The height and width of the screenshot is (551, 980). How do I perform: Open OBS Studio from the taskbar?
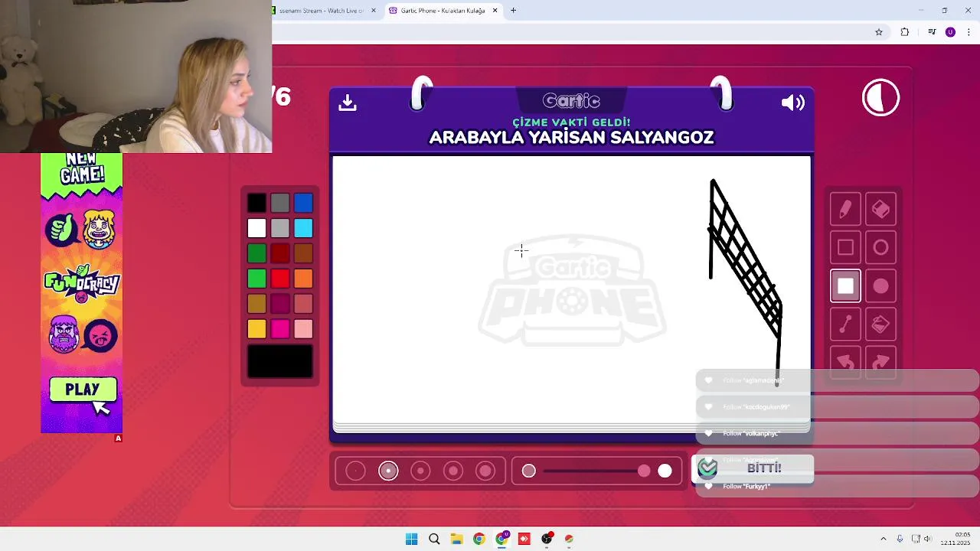point(547,539)
